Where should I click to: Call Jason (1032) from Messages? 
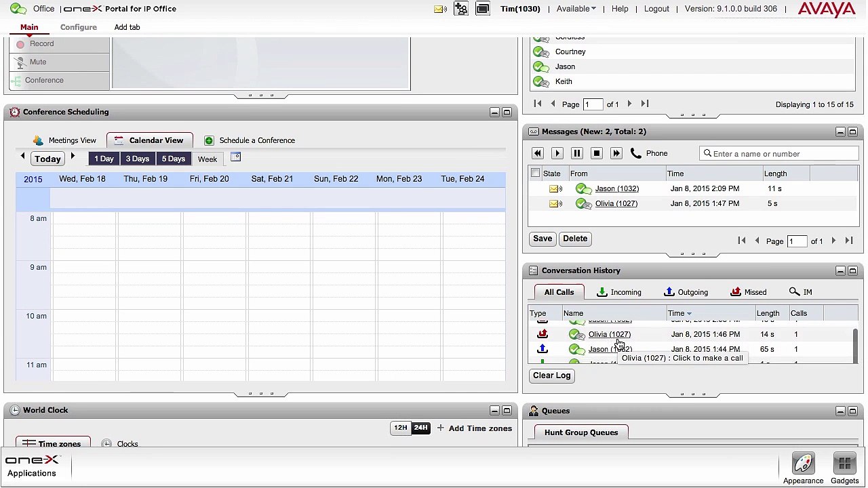tap(616, 188)
